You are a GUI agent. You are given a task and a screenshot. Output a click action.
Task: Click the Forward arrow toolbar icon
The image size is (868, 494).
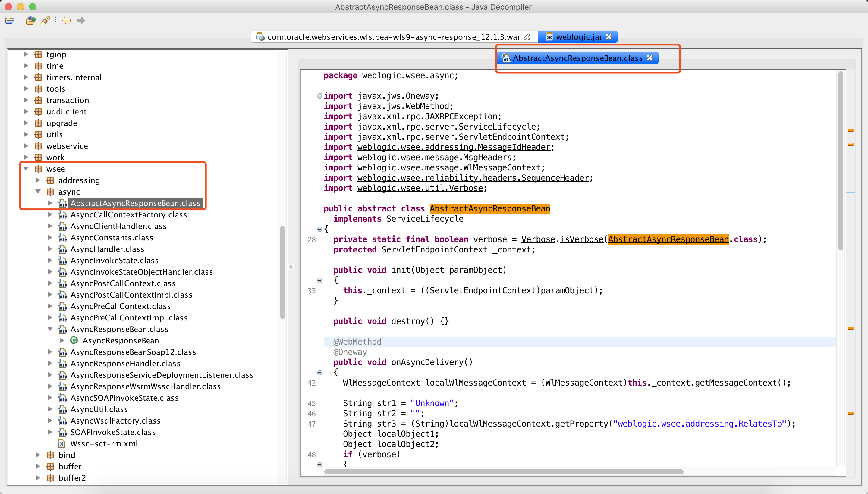80,21
